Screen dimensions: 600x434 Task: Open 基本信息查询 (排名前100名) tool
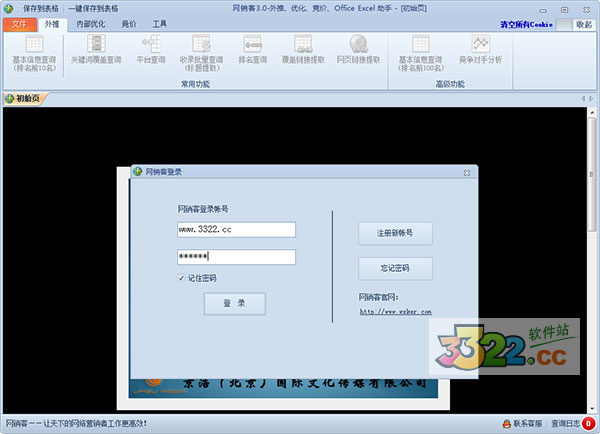(421, 53)
